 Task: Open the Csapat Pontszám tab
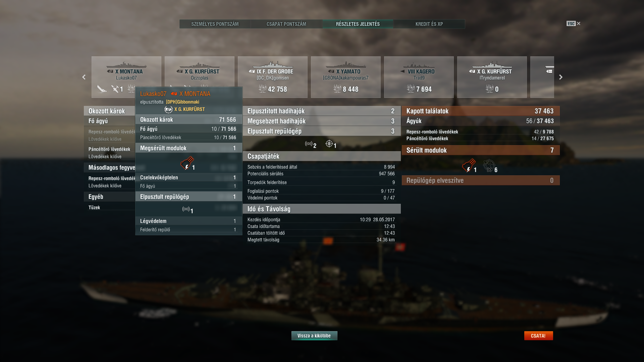coord(286,24)
